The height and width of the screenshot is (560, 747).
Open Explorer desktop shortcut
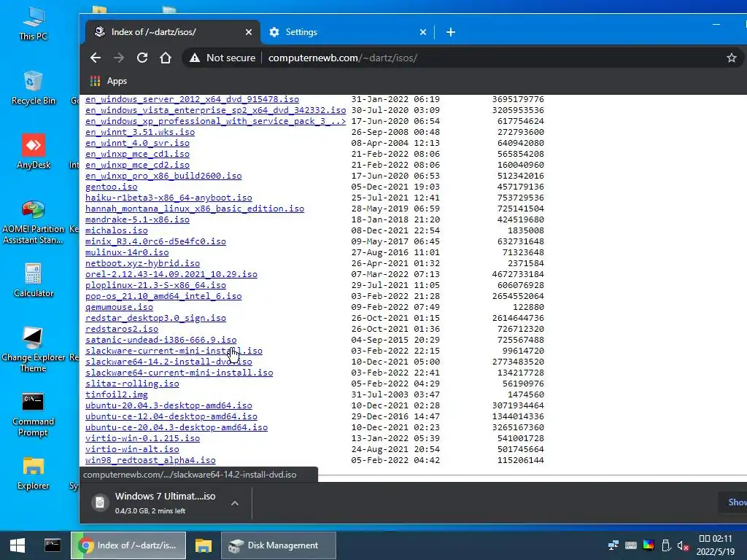[x=34, y=473]
